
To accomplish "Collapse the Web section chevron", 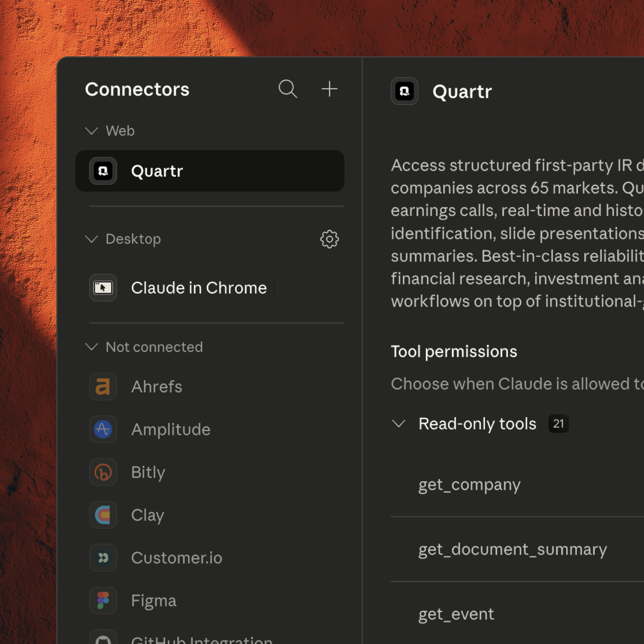I will pyautogui.click(x=91, y=131).
